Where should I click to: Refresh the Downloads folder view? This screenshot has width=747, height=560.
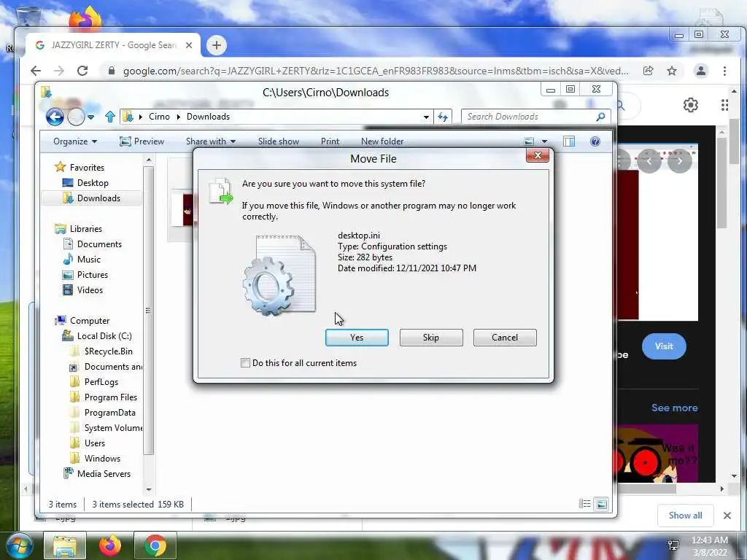tap(443, 117)
